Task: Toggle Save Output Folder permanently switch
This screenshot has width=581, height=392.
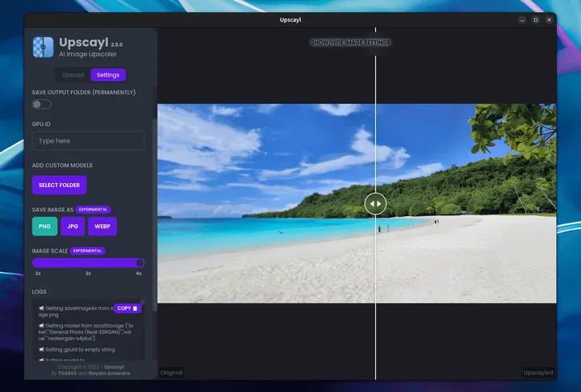Action: coord(41,105)
